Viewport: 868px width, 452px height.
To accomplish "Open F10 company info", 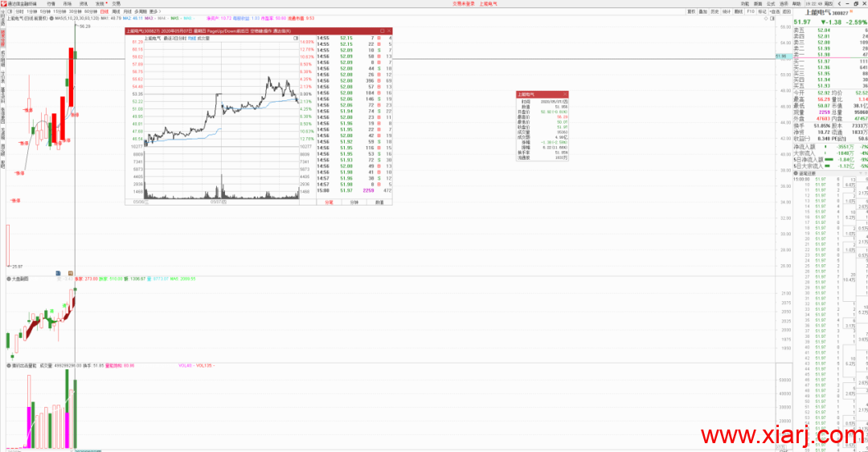I will click(751, 11).
